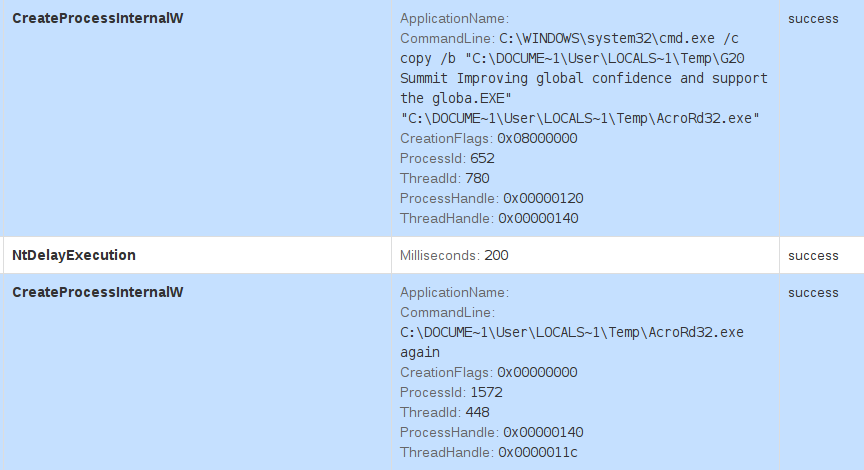Image resolution: width=864 pixels, height=470 pixels.
Task: Click the 'again' command line argument
Action: pyautogui.click(x=420, y=352)
